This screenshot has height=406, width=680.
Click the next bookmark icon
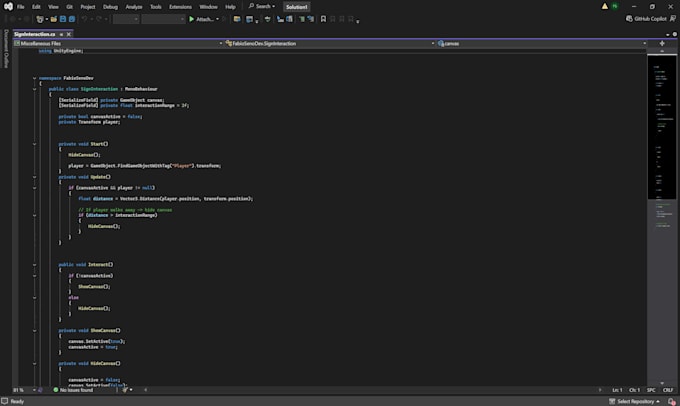[x=342, y=19]
